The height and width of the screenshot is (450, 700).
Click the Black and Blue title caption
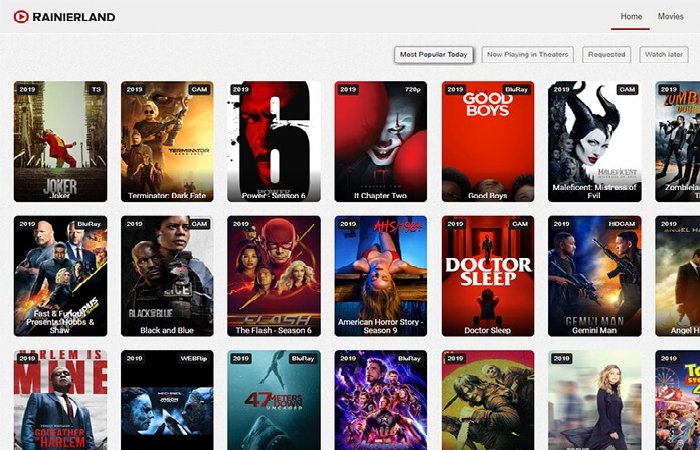(x=167, y=330)
